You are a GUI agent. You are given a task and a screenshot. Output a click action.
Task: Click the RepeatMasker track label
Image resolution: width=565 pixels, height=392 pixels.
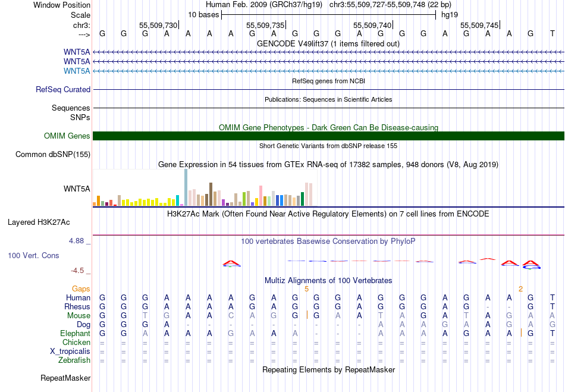(x=65, y=378)
